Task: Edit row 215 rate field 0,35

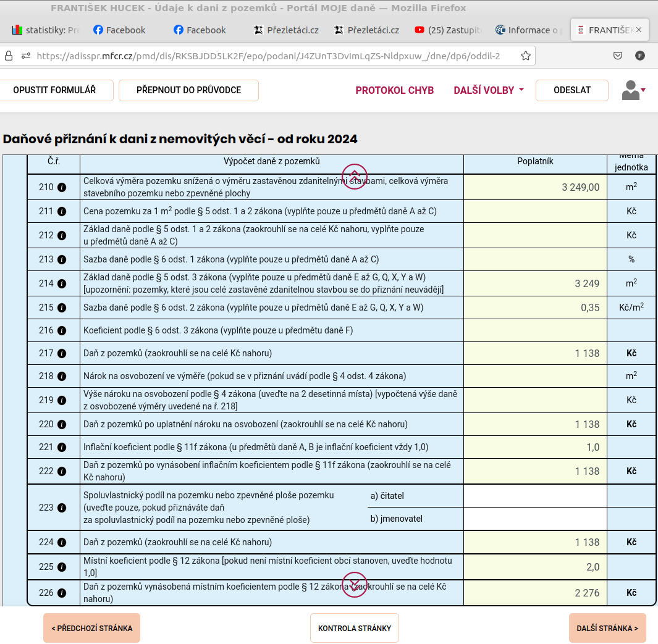Action: (535, 307)
